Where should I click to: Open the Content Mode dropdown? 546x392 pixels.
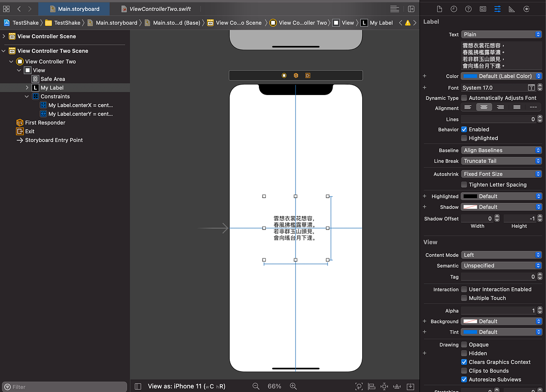click(501, 255)
